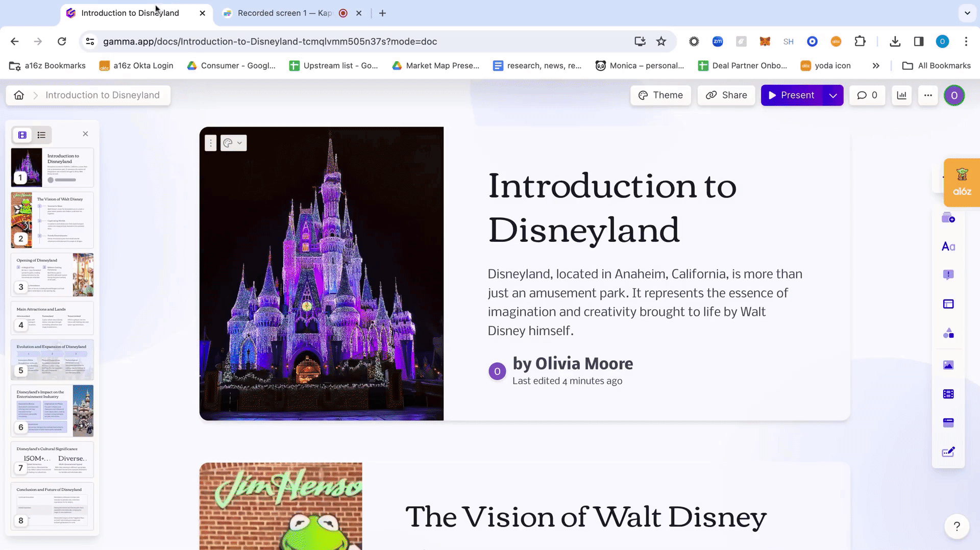This screenshot has width=980, height=550.
Task: Select slide 1 Introduction to Disneyland thumbnail
Action: point(52,167)
